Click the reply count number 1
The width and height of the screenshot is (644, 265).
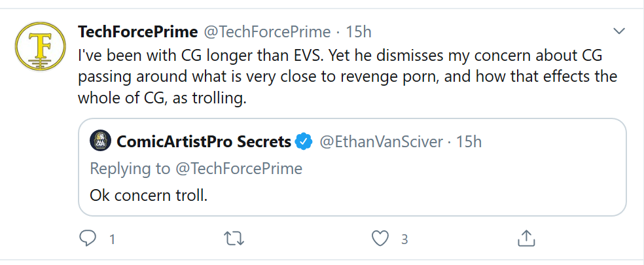coord(112,239)
